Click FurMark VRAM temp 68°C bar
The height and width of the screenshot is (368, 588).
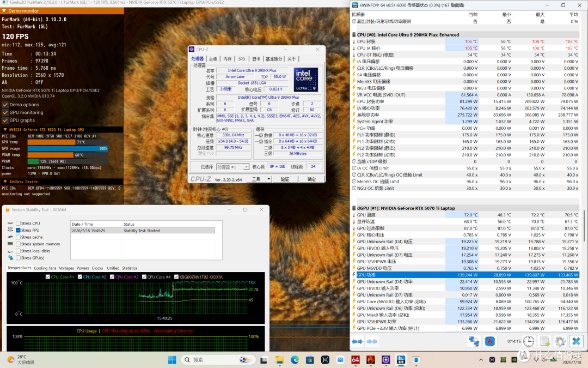click(68, 155)
